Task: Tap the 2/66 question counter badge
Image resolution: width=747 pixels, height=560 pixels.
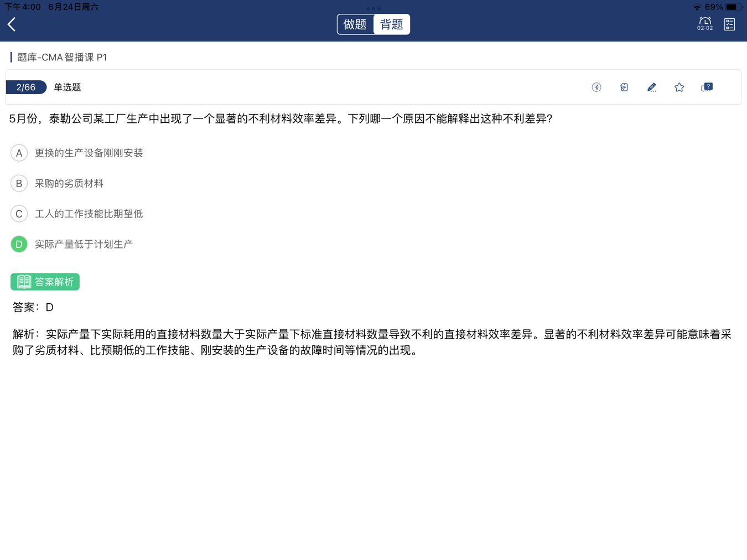Action: coord(26,87)
